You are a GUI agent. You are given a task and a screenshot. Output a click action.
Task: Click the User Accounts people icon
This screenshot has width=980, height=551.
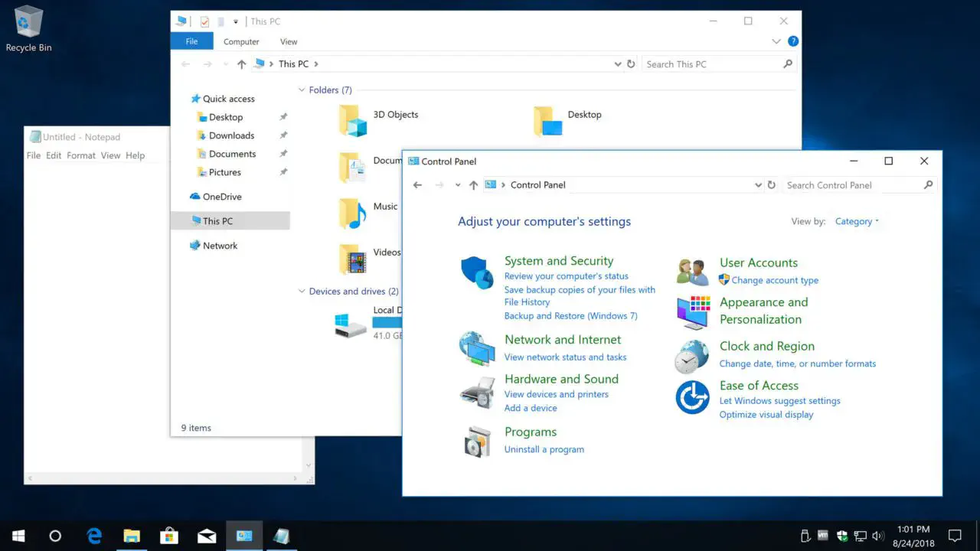pos(693,272)
